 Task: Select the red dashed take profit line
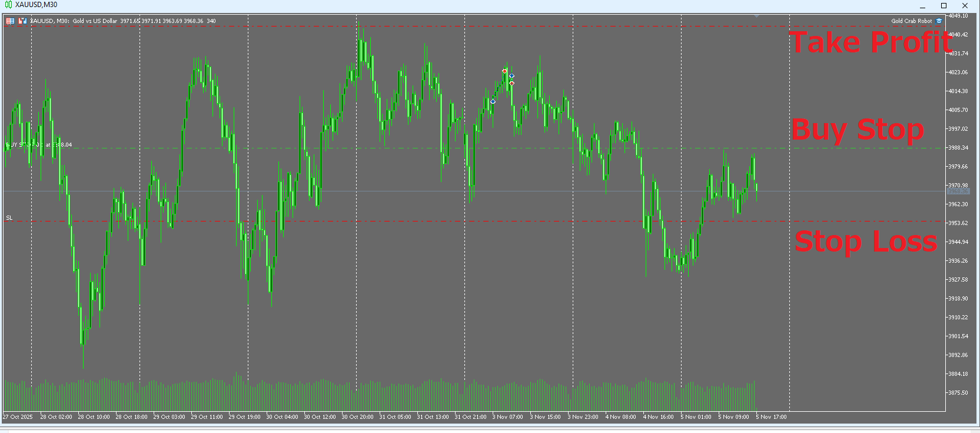412,27
